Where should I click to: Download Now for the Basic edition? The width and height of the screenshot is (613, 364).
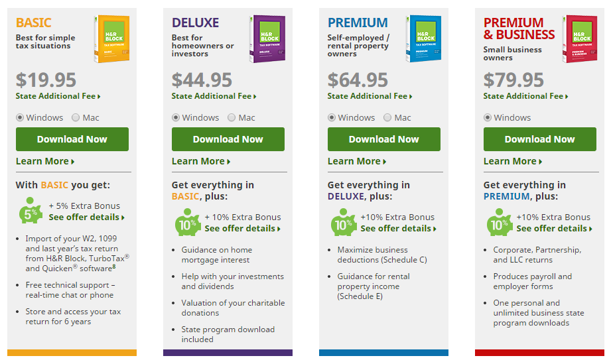tap(72, 139)
